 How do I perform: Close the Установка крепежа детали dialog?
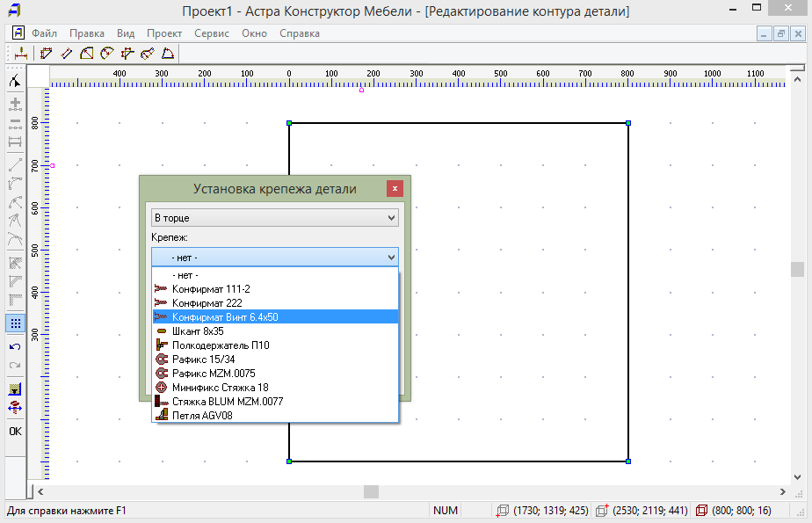[x=395, y=188]
